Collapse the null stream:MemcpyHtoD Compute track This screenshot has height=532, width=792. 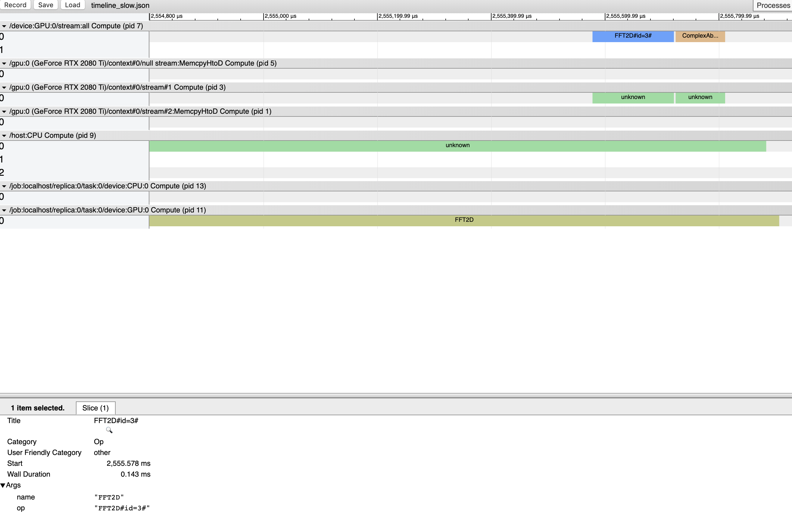(x=4, y=63)
